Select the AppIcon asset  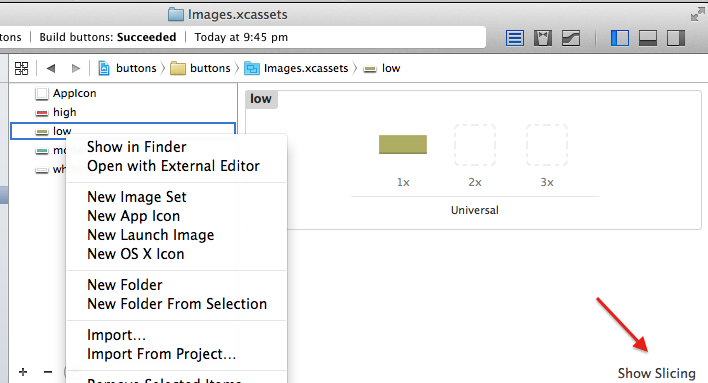66,93
